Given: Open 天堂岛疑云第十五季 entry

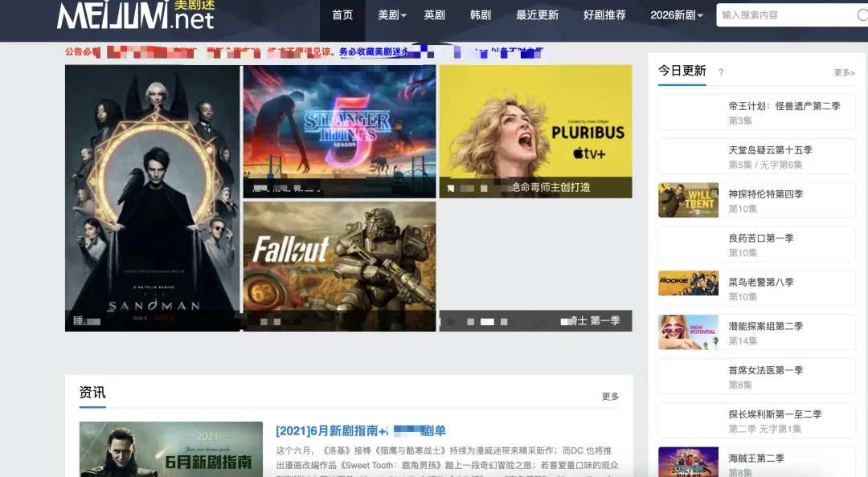Looking at the screenshot, I should coord(756,157).
